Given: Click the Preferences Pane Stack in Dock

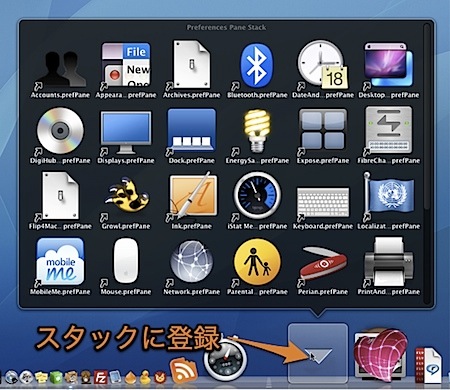Looking at the screenshot, I should (318, 353).
